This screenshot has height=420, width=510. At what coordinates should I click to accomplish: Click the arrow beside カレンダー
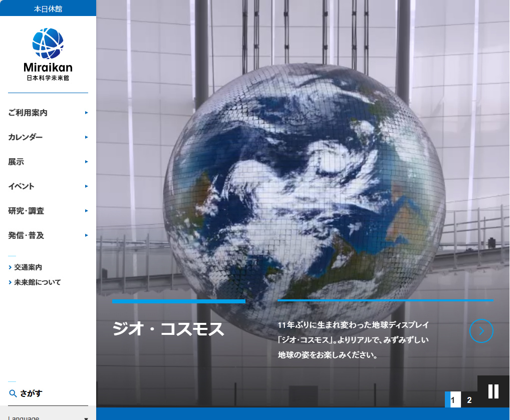(87, 138)
